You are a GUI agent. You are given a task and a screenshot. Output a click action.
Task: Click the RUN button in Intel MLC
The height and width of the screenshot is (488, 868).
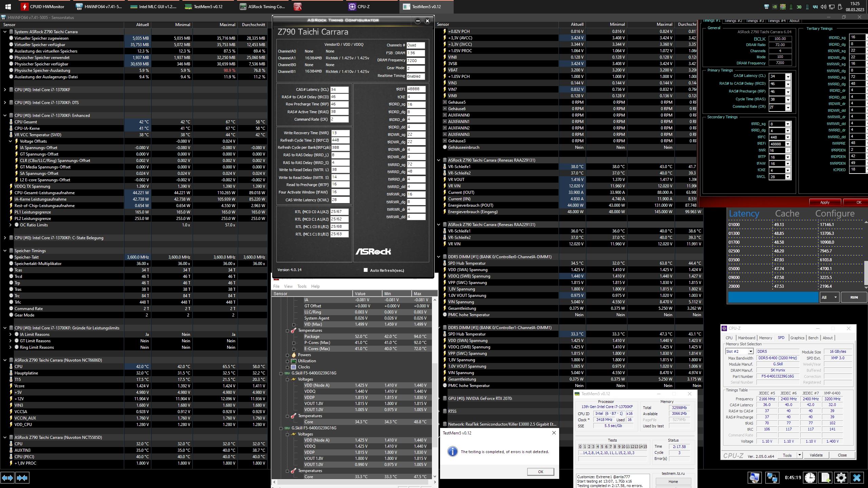click(x=854, y=297)
